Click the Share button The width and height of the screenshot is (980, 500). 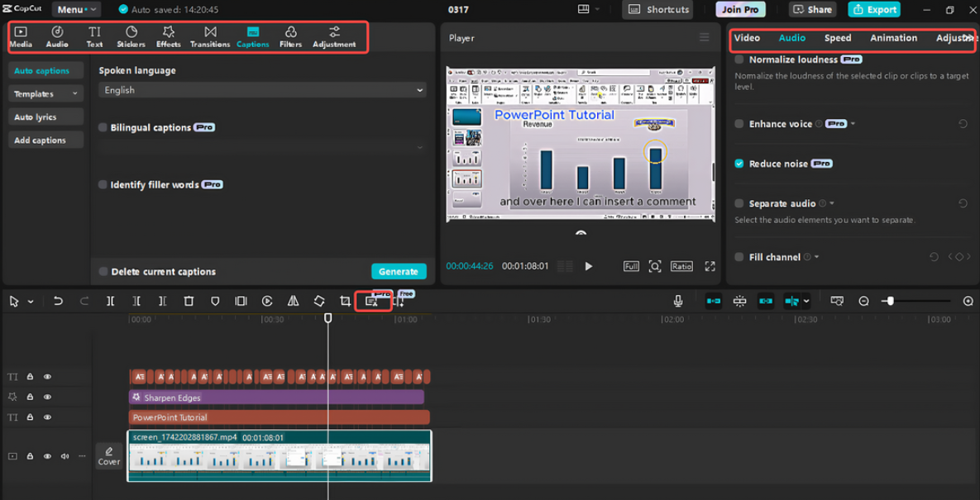tap(812, 9)
